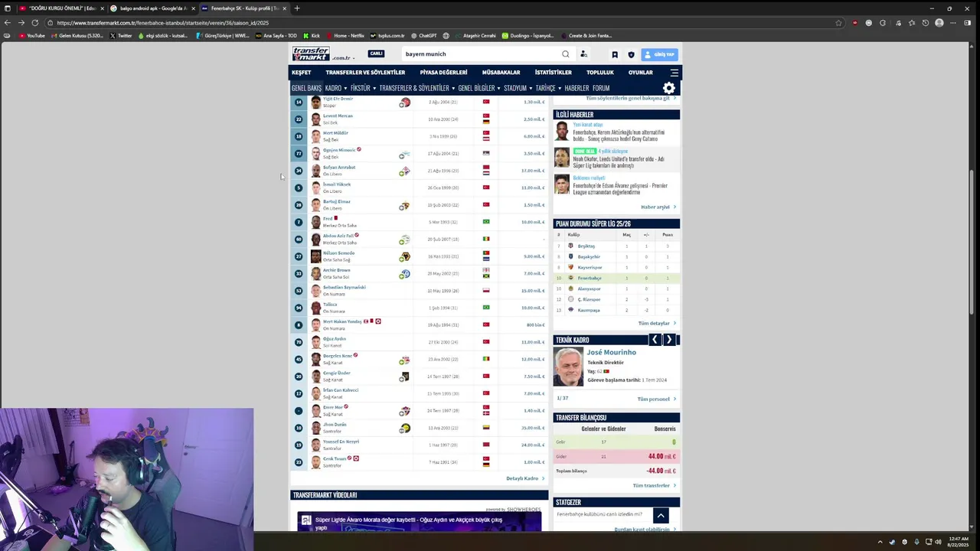Show previous staff member in Teknik Kadro
The height and width of the screenshot is (551, 980).
click(x=655, y=340)
